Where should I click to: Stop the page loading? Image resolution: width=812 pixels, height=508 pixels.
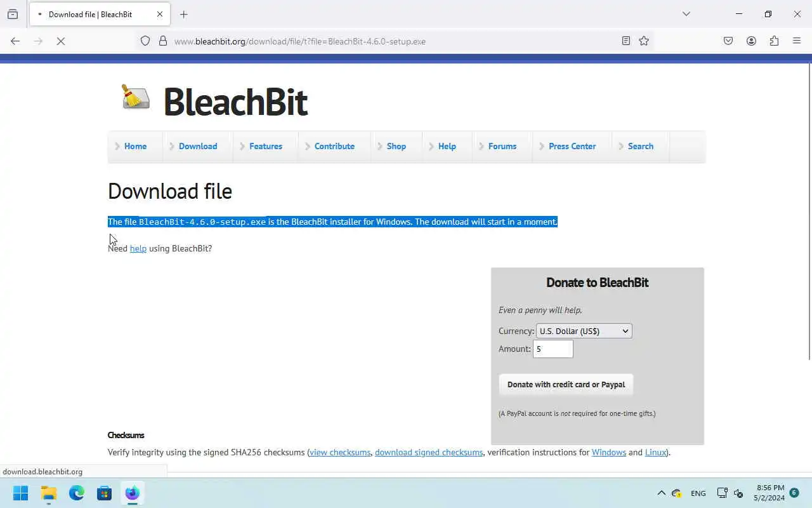(x=61, y=41)
